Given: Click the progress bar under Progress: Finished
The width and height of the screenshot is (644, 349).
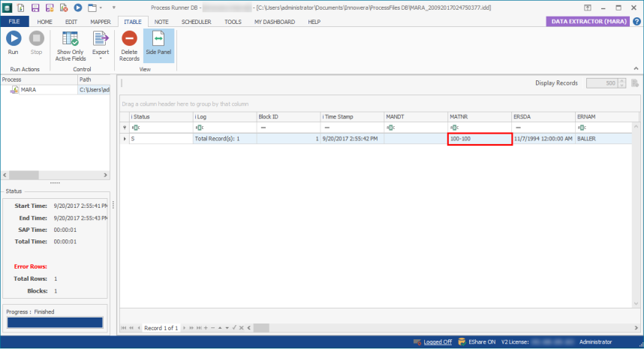Looking at the screenshot, I should coord(55,322).
